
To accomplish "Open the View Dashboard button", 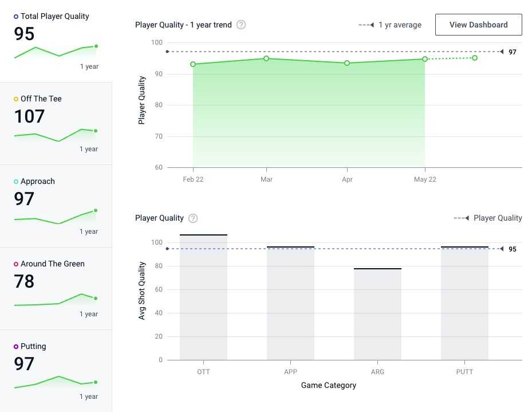I will pyautogui.click(x=478, y=25).
